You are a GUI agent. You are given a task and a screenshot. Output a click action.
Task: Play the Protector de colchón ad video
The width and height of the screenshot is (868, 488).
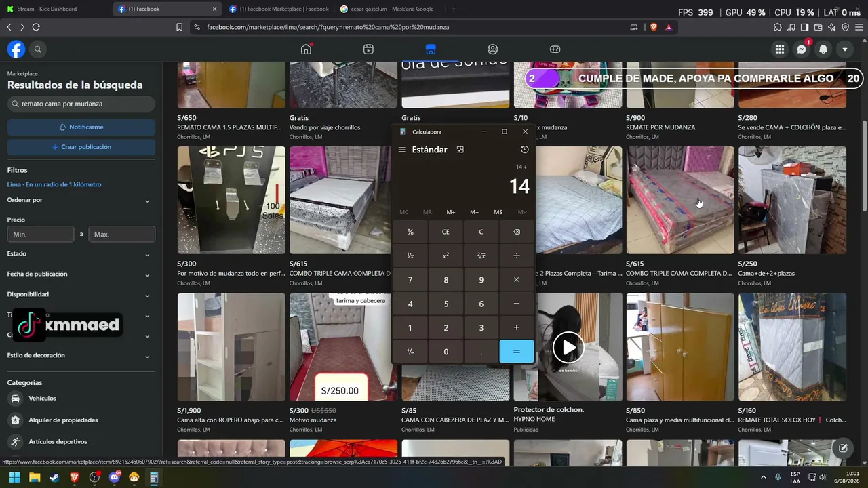tap(568, 348)
